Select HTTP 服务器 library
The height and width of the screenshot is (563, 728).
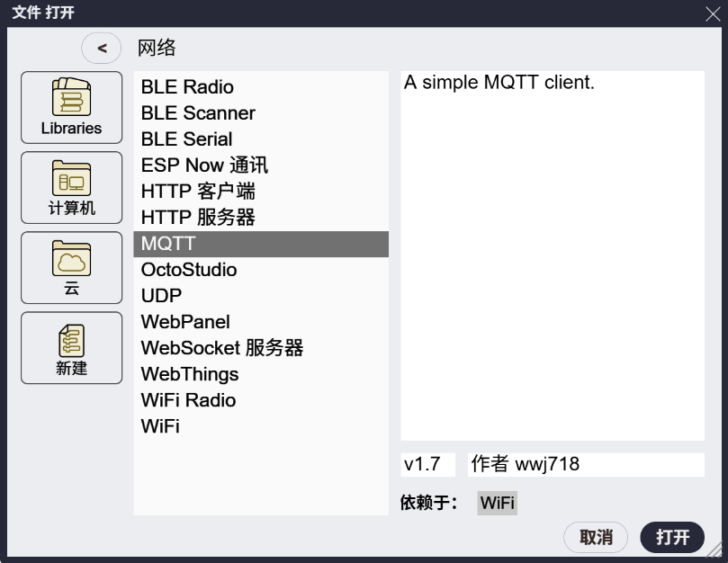click(261, 218)
